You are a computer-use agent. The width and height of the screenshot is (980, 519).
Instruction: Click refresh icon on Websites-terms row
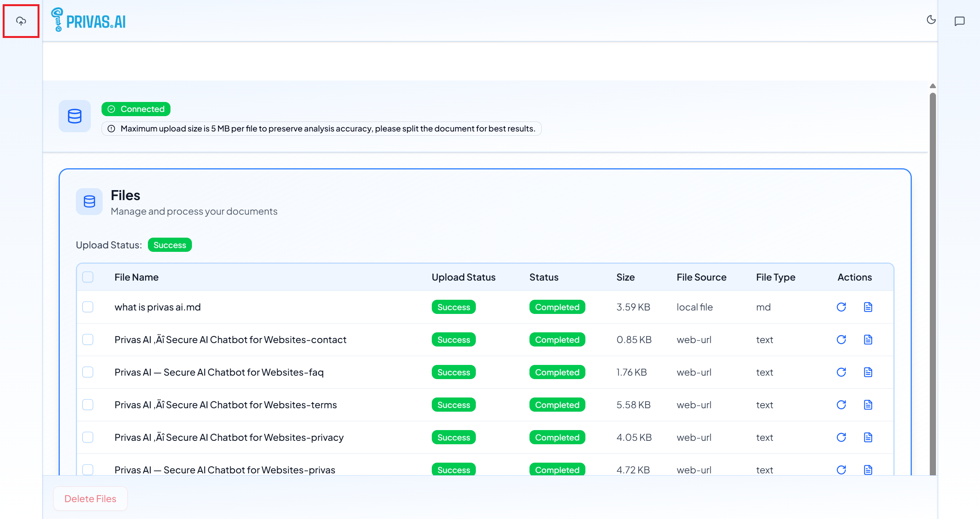(x=841, y=405)
